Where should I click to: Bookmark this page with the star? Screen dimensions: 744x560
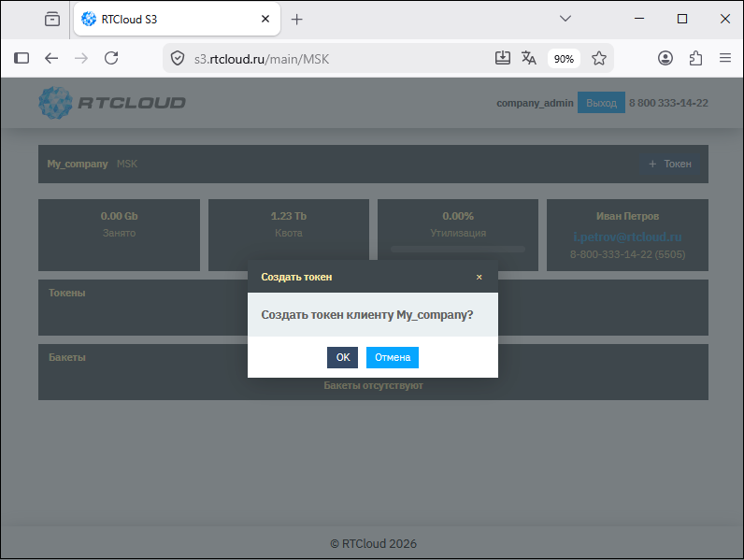(599, 58)
